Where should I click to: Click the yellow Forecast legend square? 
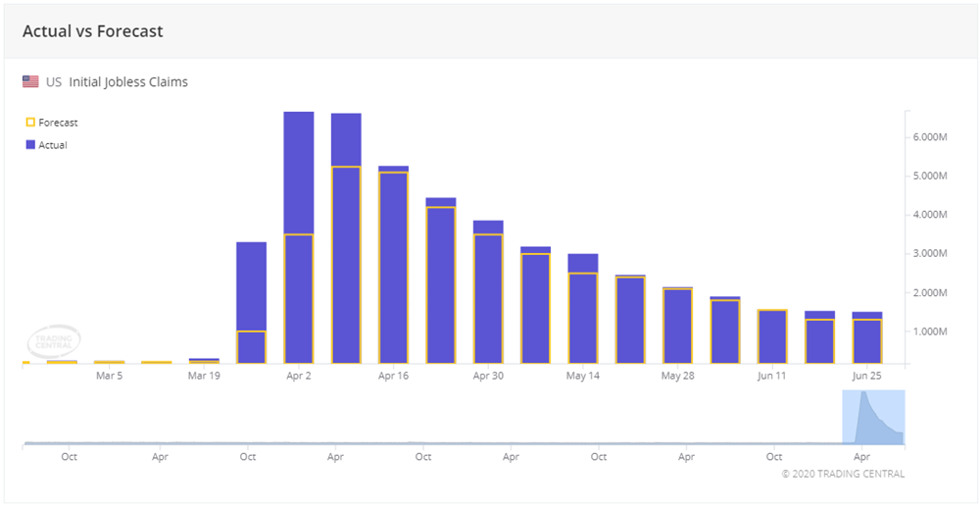tap(30, 123)
